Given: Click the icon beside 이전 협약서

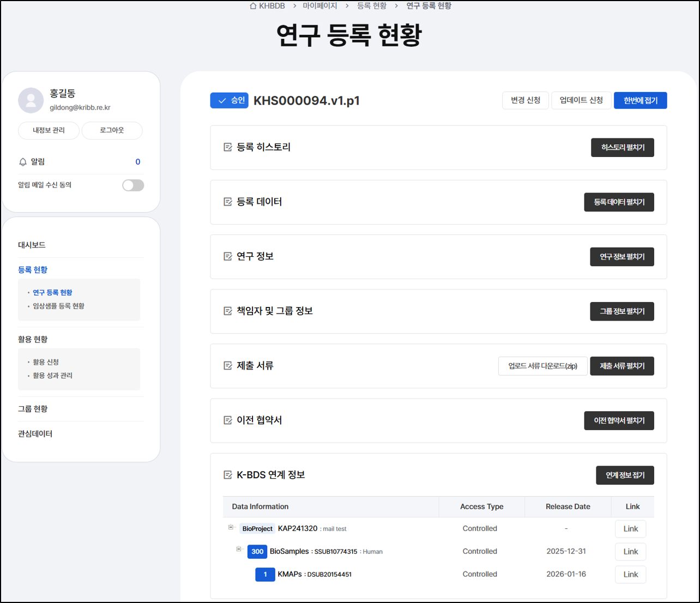Looking at the screenshot, I should [228, 420].
